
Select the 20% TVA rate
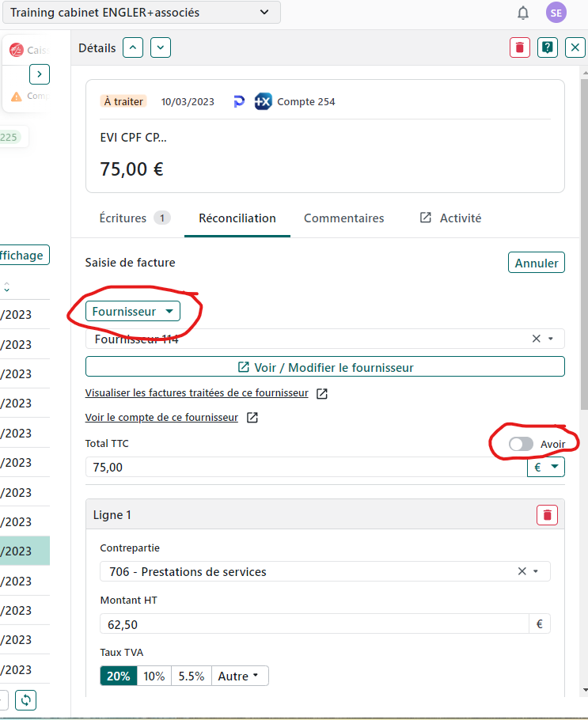coord(118,676)
